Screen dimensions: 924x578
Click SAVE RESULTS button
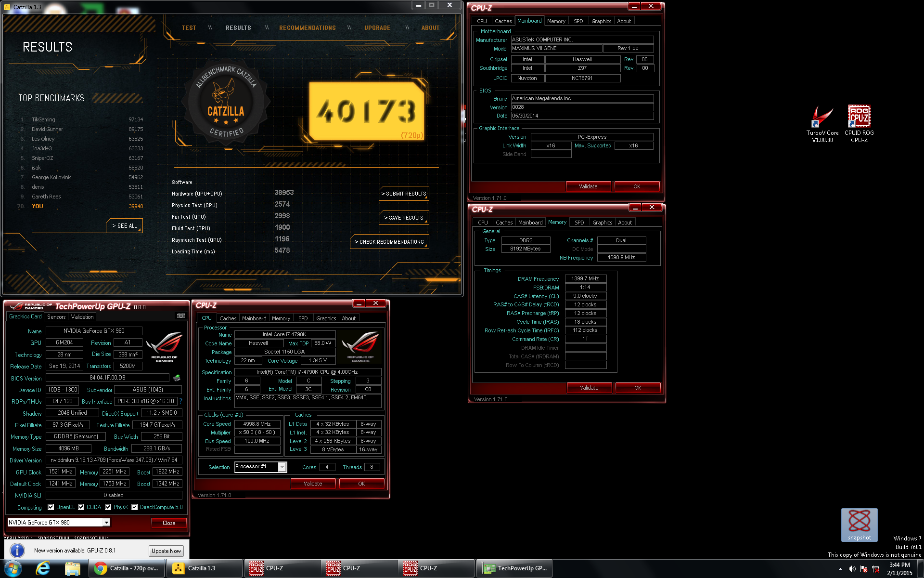click(x=404, y=218)
